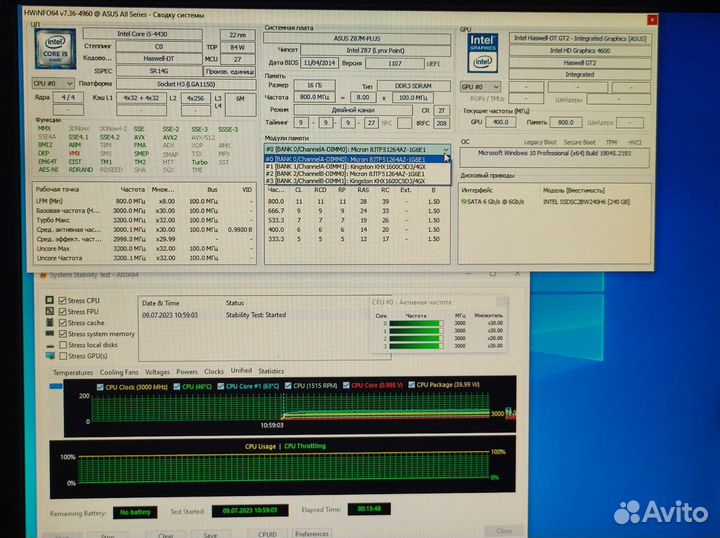Switch to the Voltages tab
The width and height of the screenshot is (720, 538).
point(157,372)
